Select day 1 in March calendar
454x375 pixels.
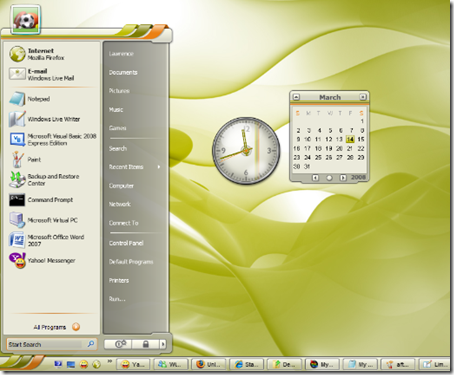pos(362,121)
